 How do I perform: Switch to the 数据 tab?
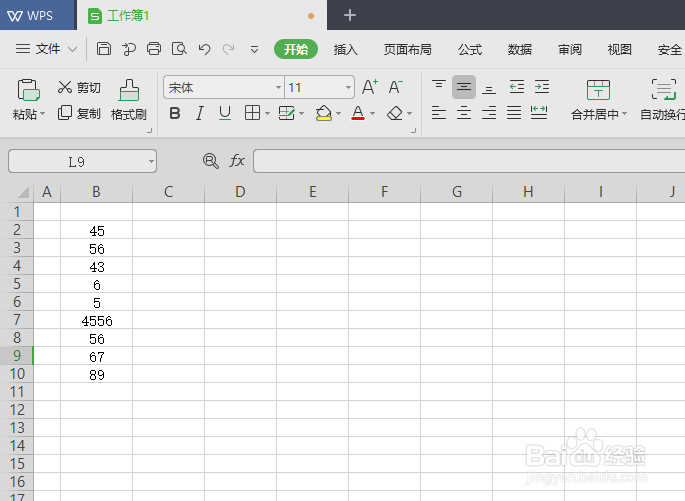519,49
